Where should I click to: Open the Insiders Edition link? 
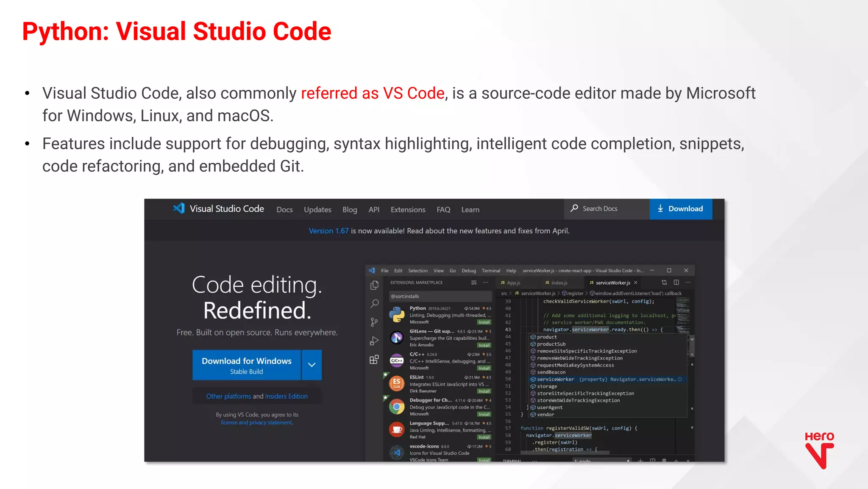287,396
